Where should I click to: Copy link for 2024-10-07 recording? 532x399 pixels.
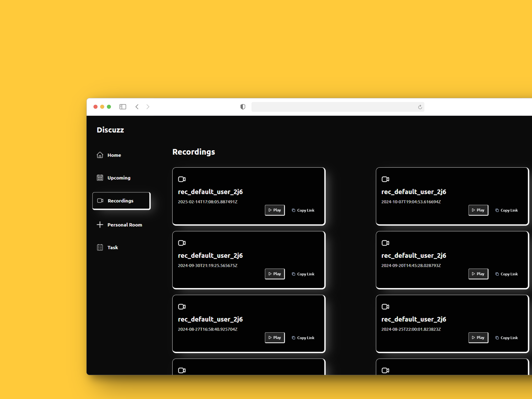click(507, 210)
